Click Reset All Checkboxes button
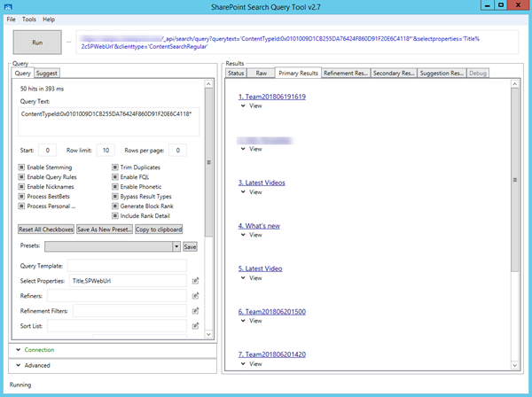This screenshot has height=397, width=532. pyautogui.click(x=46, y=230)
